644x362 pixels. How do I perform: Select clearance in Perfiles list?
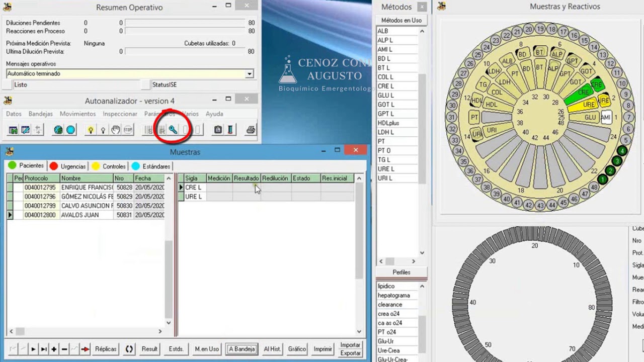coord(397,305)
